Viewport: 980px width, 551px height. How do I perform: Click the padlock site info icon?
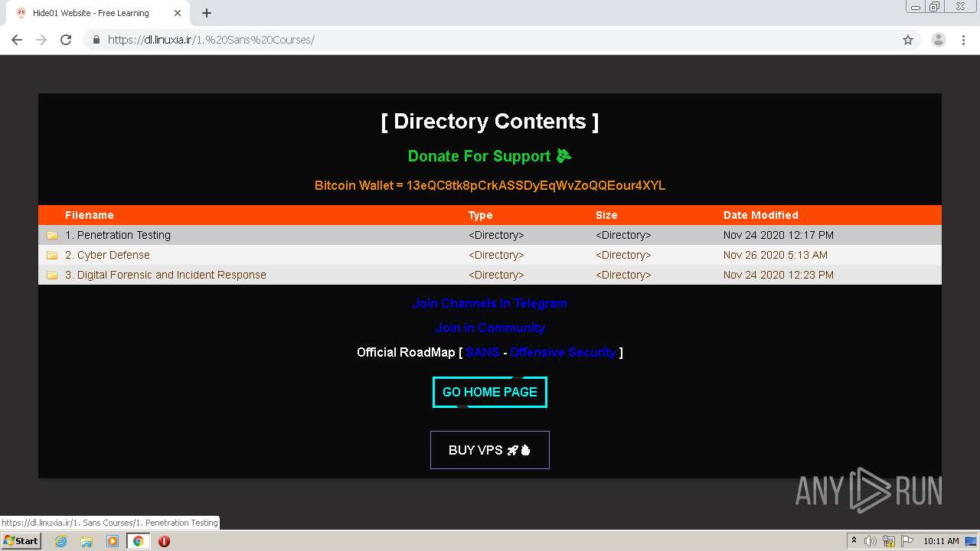[96, 40]
